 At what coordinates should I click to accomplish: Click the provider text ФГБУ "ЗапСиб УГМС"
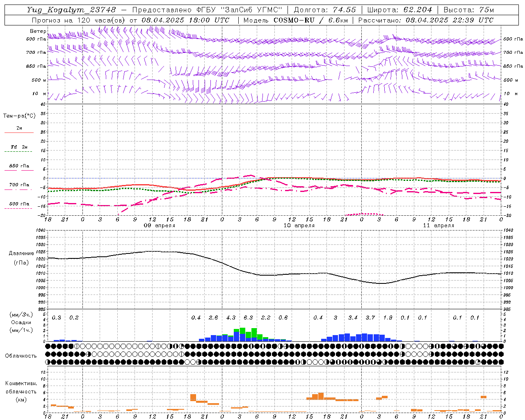coord(239,10)
